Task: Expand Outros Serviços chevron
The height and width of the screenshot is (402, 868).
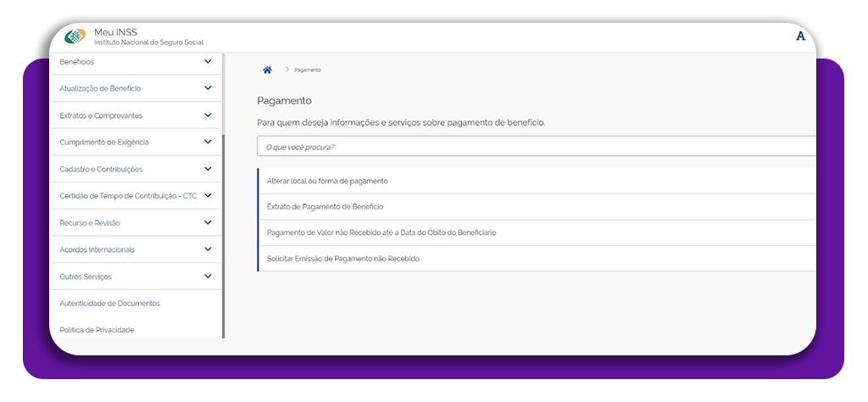Action: [x=208, y=276]
